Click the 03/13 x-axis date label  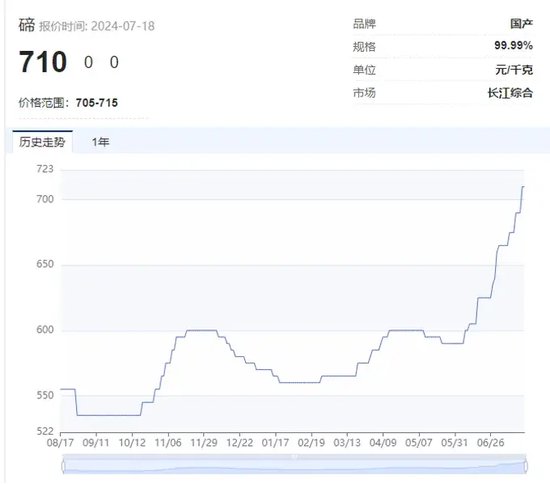coord(347,443)
